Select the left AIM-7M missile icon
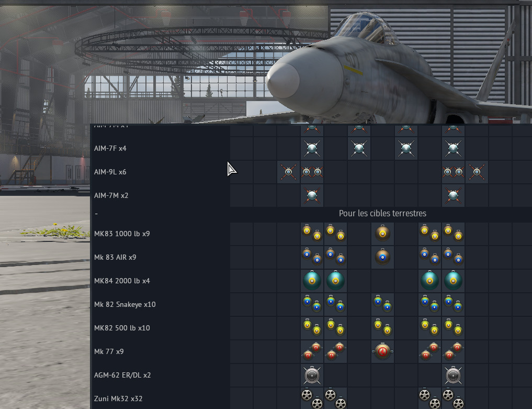The height and width of the screenshot is (409, 532). pos(312,195)
